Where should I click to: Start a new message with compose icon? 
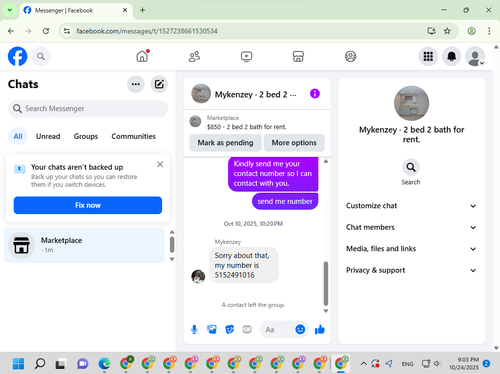point(159,84)
